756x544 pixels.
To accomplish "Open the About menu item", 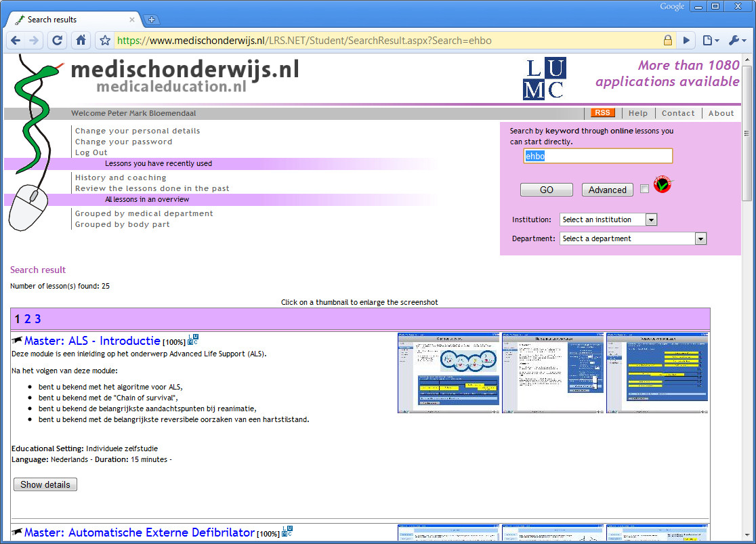I will click(x=721, y=113).
